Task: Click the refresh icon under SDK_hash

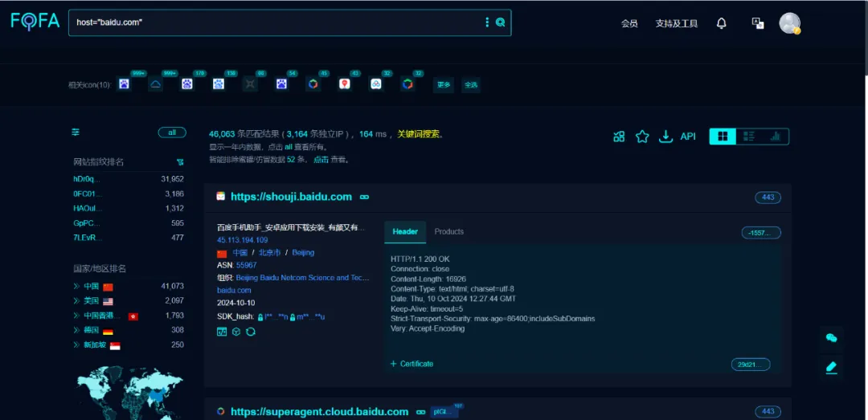Action: 251,332
